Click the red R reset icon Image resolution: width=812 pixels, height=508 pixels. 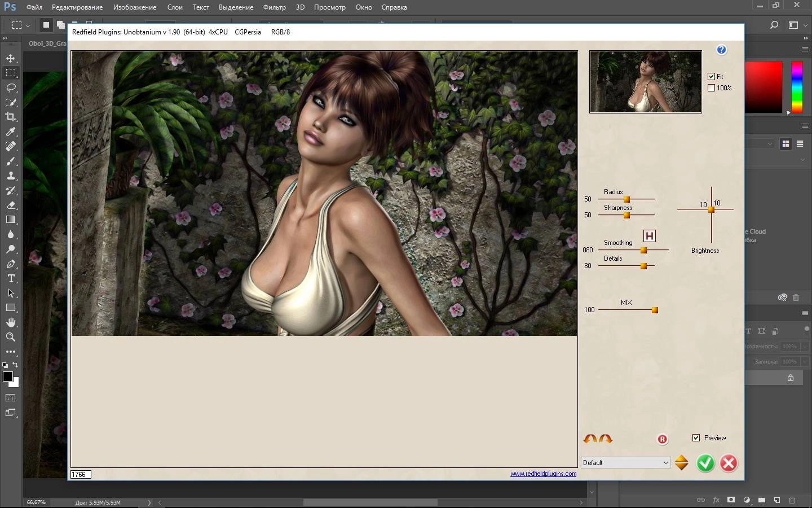(x=663, y=439)
